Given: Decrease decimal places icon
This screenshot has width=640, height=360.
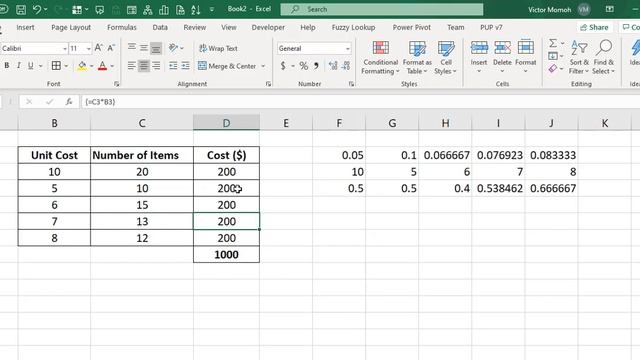Looking at the screenshot, I should (346, 66).
